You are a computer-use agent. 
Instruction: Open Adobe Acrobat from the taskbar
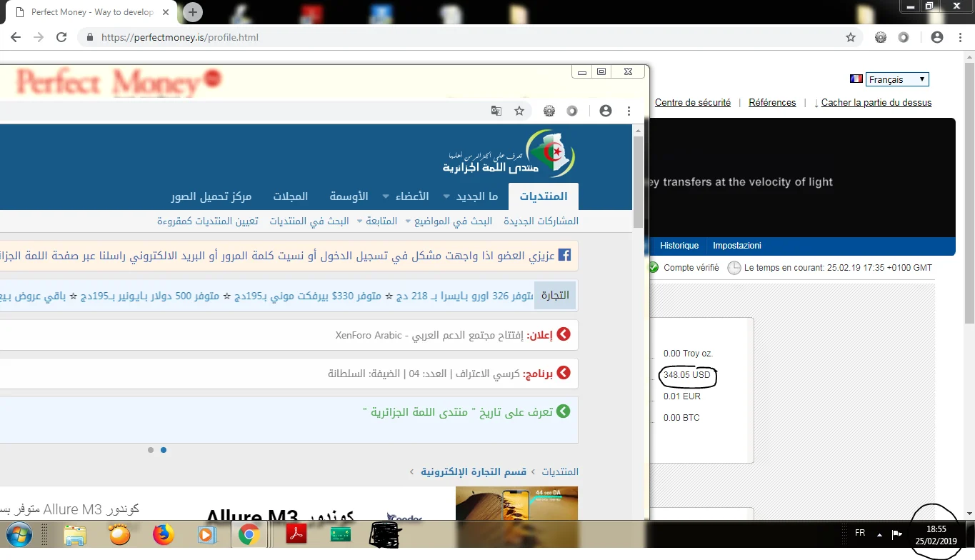tap(296, 534)
